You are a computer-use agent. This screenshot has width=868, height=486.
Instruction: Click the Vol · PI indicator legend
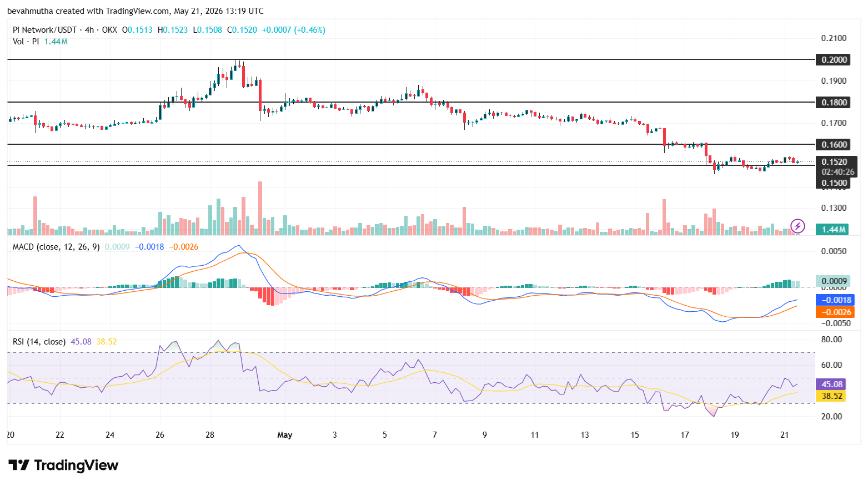26,42
